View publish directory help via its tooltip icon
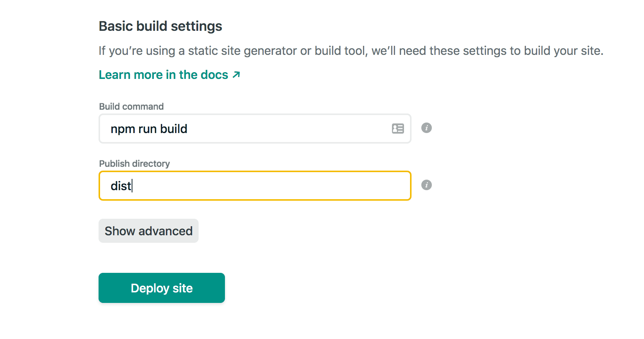Viewport: 644px width, 339px height. [x=426, y=185]
